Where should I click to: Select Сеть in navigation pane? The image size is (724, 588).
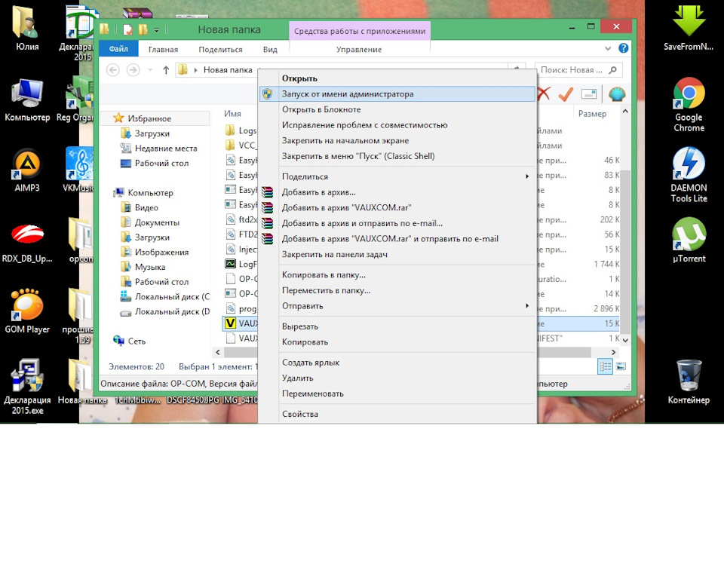pyautogui.click(x=130, y=341)
